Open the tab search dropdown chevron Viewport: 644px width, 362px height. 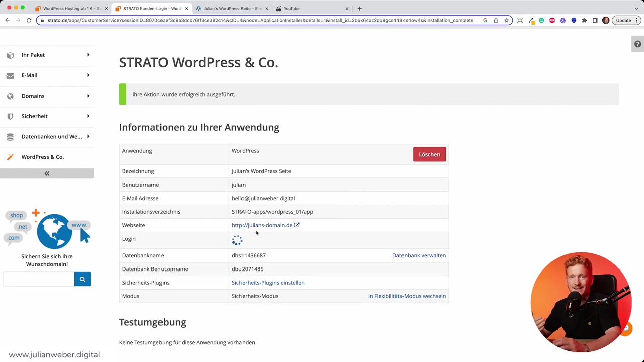[x=636, y=8]
